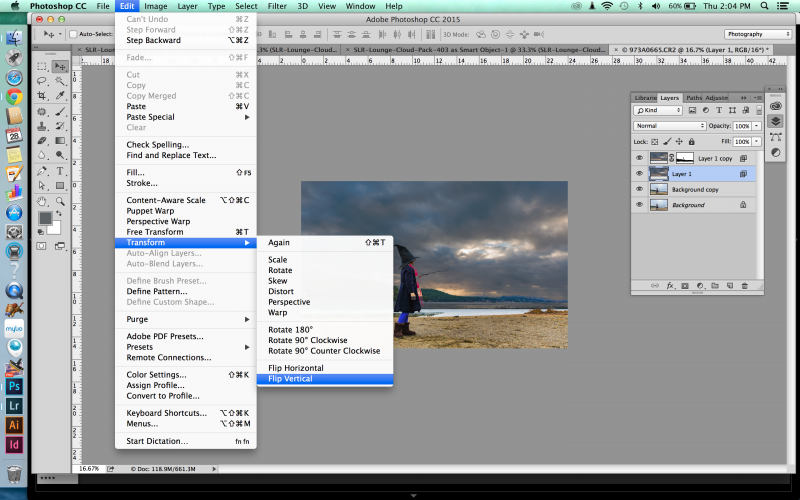Open the Opacity slider dropdown arrow

[757, 126]
